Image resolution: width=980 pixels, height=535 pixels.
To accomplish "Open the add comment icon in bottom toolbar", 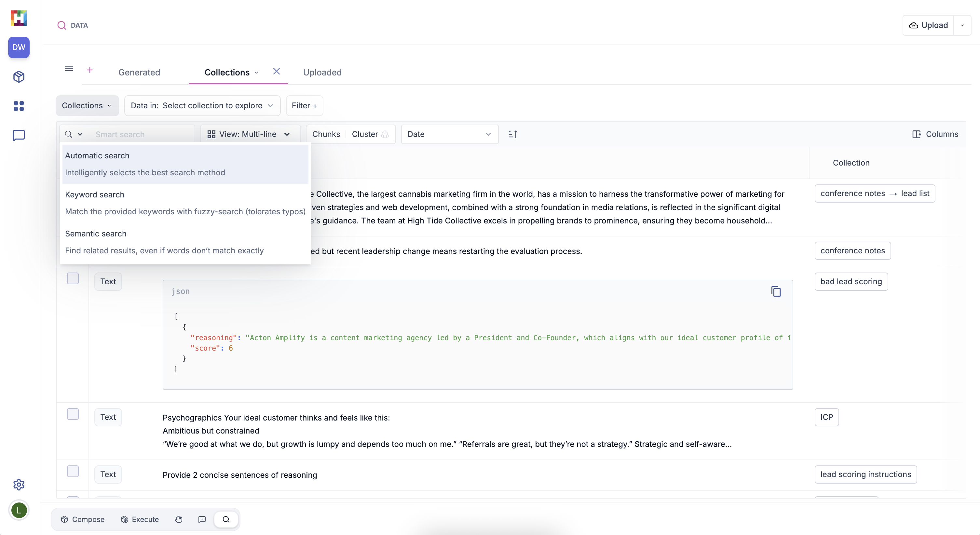I will pyautogui.click(x=202, y=519).
